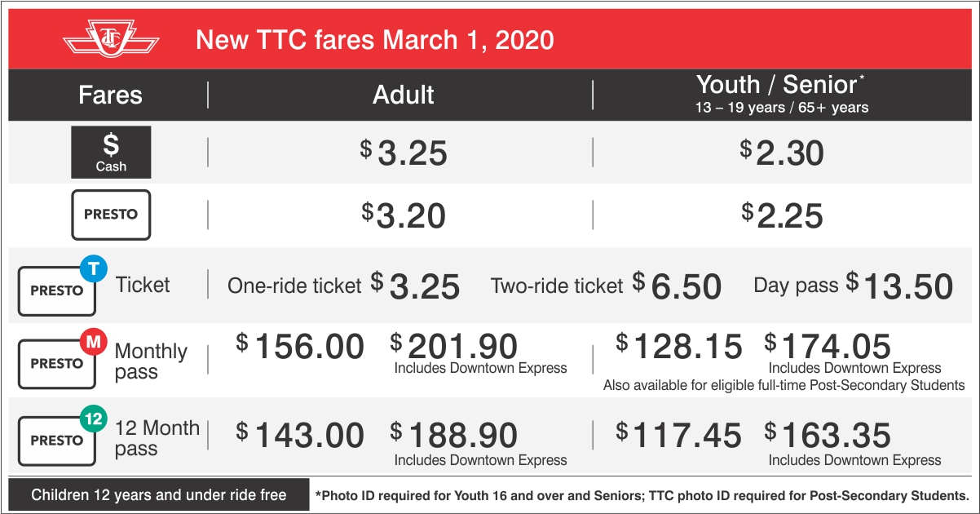
Task: Click the red M badge on the Monthly pass icon
Action: pyautogui.click(x=94, y=343)
